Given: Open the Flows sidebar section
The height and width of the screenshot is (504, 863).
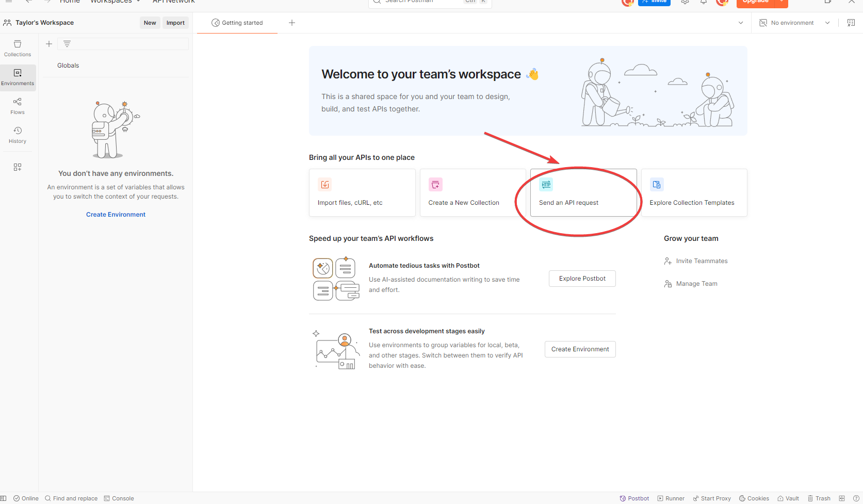Looking at the screenshot, I should [x=18, y=106].
